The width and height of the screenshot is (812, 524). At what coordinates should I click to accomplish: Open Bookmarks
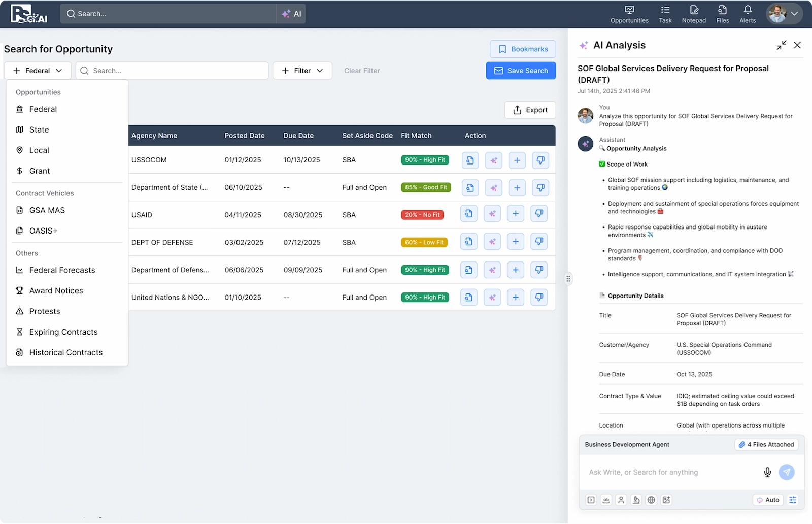click(x=523, y=49)
